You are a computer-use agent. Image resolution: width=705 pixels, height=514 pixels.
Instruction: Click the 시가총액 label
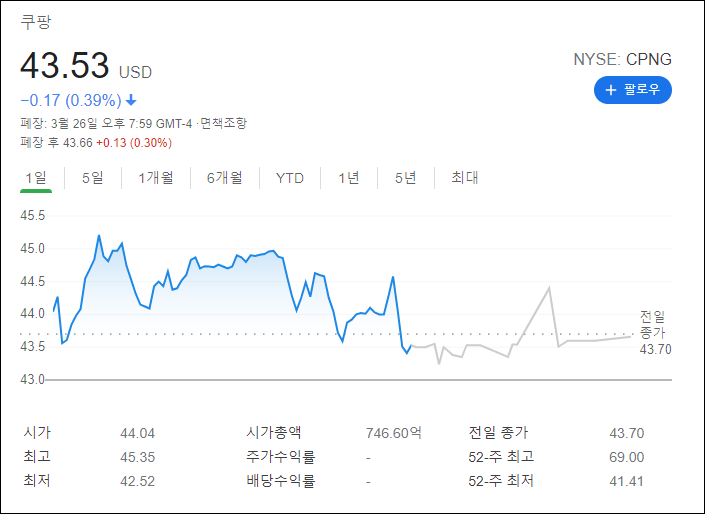(274, 433)
